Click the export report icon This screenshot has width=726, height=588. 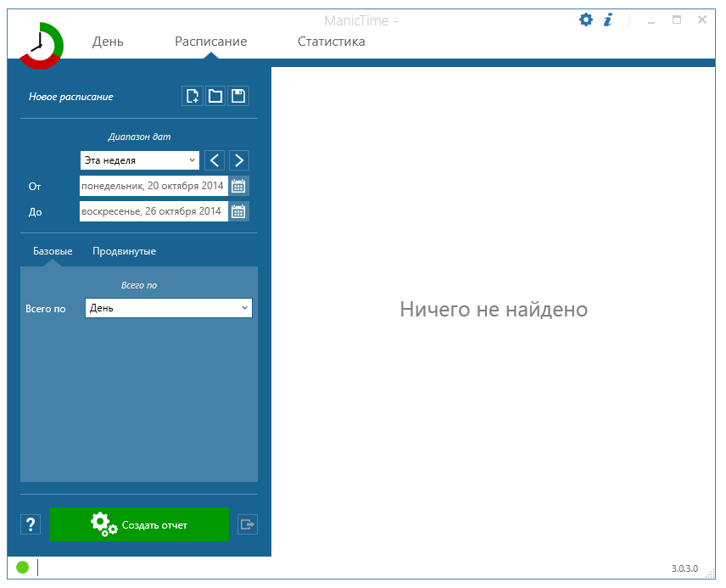click(247, 524)
